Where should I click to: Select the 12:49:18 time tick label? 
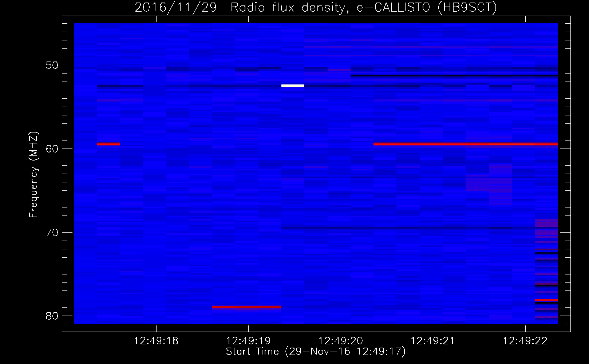pos(156,341)
